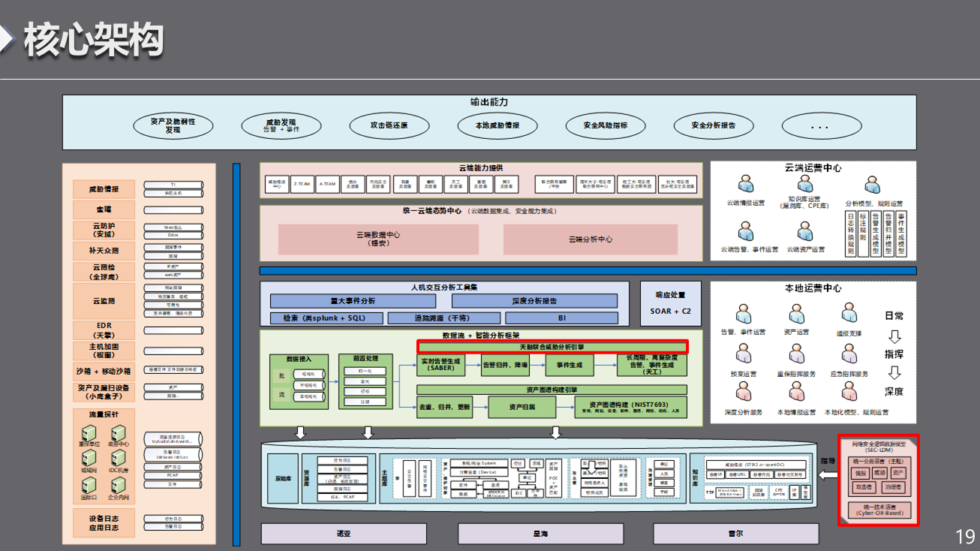Click the 深度分析报告 bar

tap(534, 301)
